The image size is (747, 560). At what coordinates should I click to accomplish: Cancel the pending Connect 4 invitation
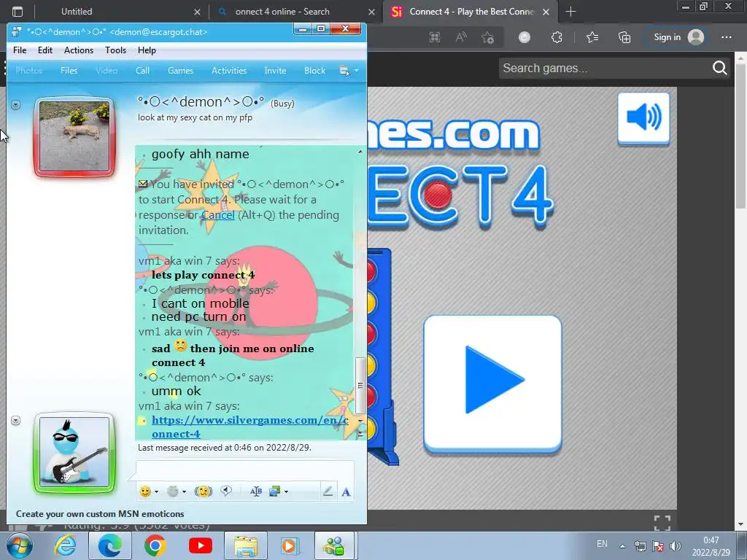(x=217, y=215)
